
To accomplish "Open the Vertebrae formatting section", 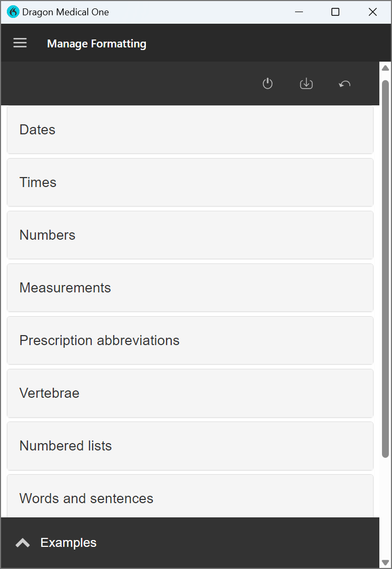I will click(190, 393).
